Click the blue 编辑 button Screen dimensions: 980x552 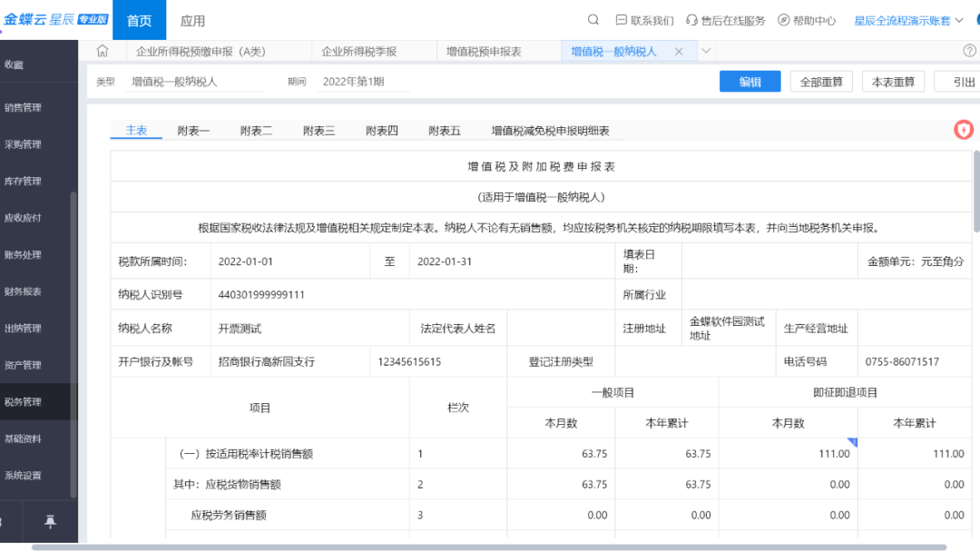click(750, 82)
